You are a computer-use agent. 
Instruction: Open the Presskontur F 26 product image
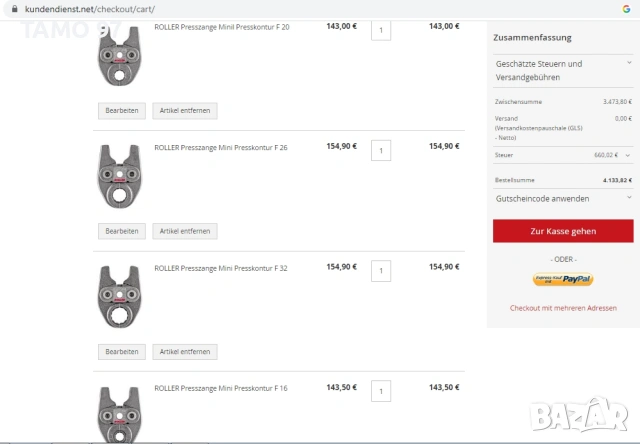(x=122, y=177)
